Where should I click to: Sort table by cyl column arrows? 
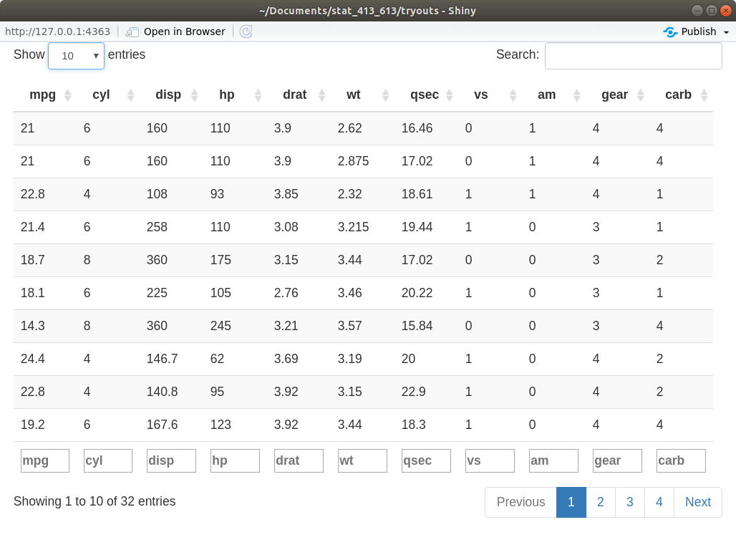(x=131, y=95)
